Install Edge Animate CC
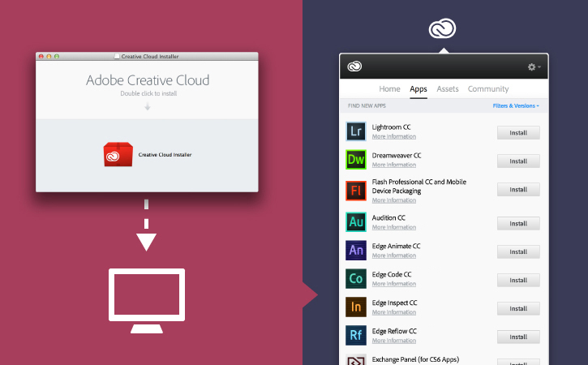Screen dimensions: 588x365 518,251
